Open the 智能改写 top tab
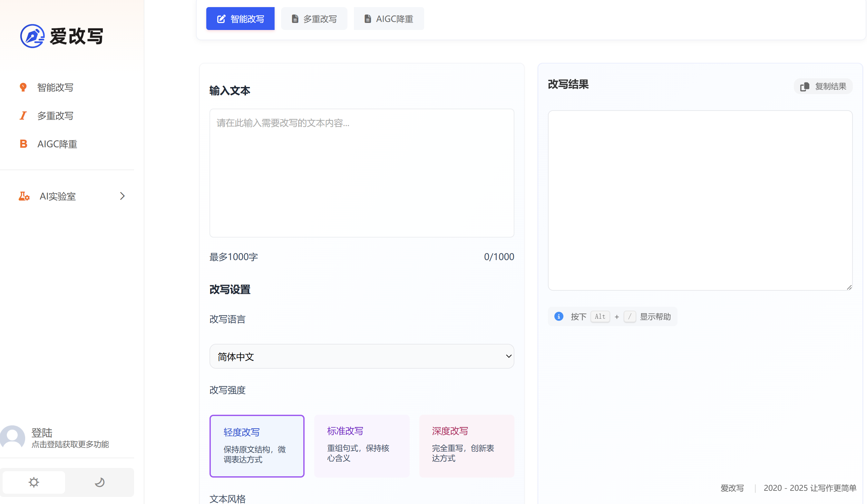 pos(240,19)
